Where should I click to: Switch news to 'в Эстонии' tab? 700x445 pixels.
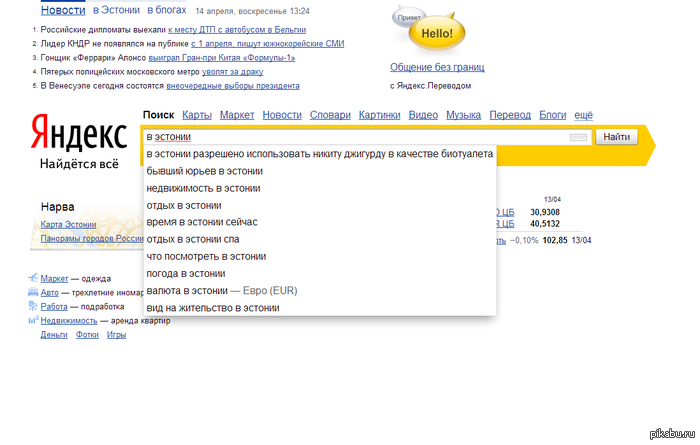[116, 10]
